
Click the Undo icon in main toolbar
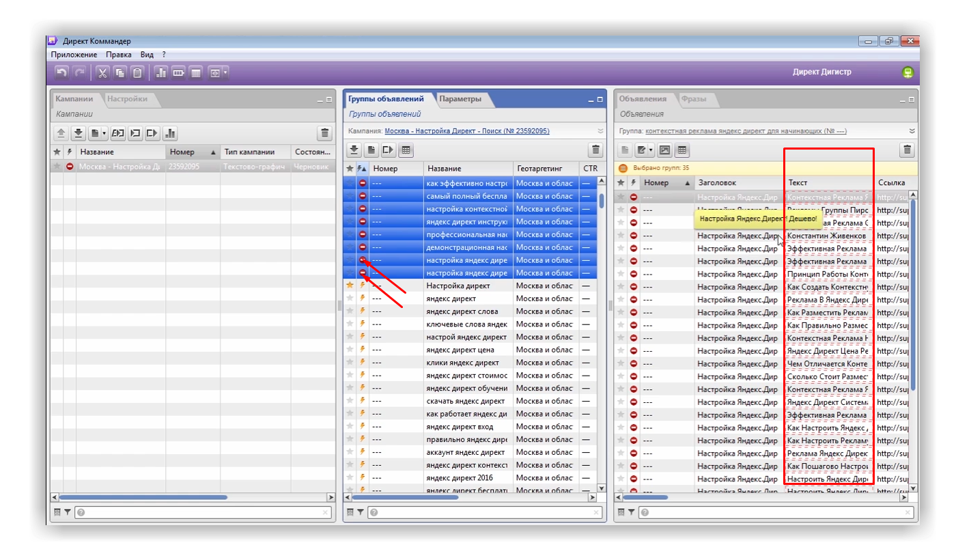tap(62, 72)
